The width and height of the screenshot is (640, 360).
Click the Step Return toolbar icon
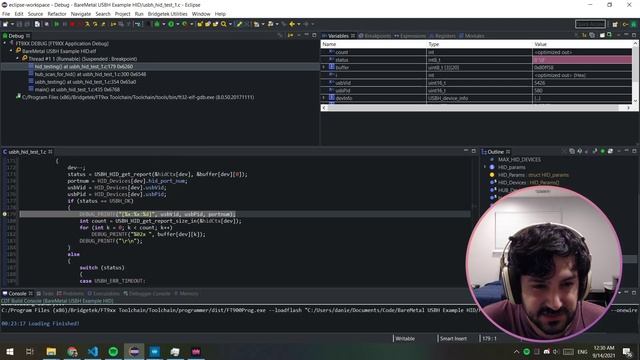[103, 24]
